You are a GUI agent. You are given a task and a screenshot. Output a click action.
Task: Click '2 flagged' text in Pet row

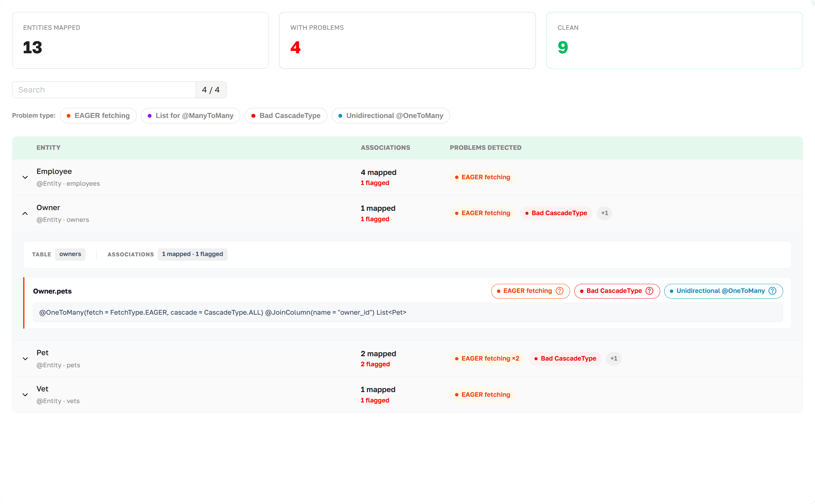(x=375, y=364)
